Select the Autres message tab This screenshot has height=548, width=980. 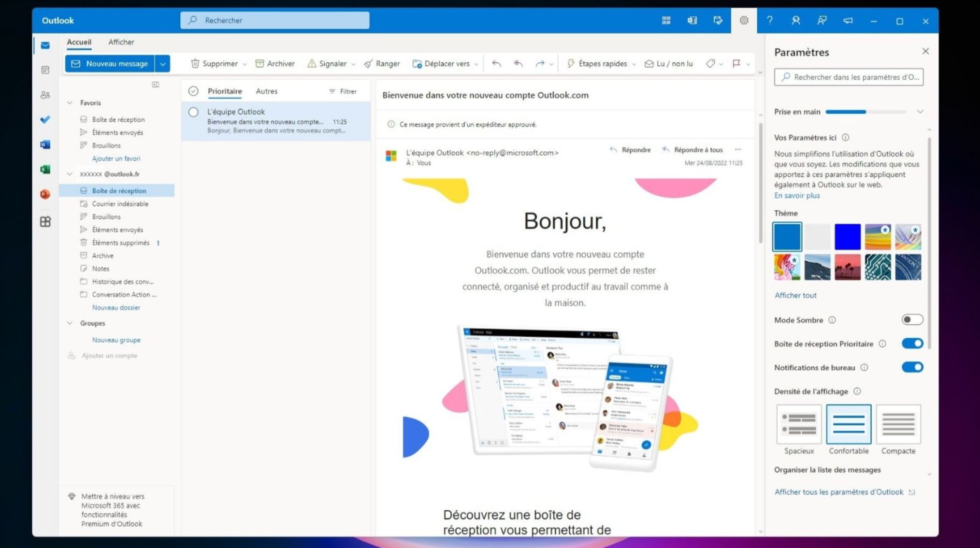[266, 91]
